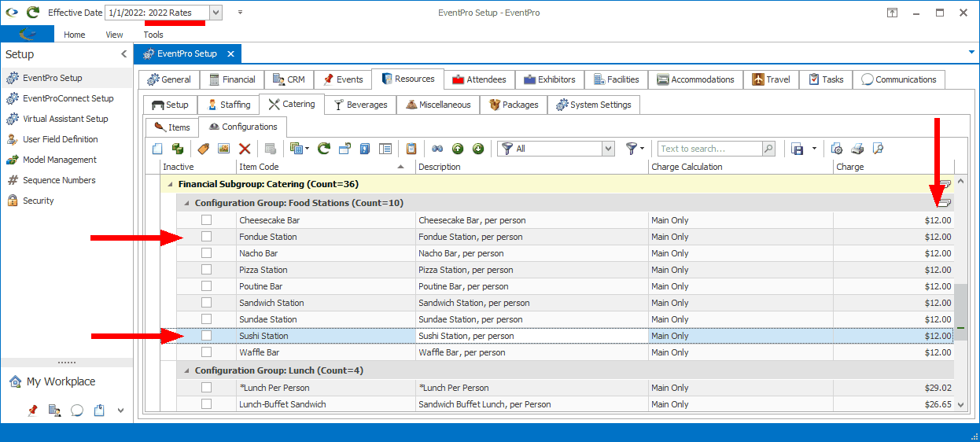Image resolution: width=980 pixels, height=442 pixels.
Task: Open Virtual Assistant Setup in sidebar
Action: [x=66, y=119]
